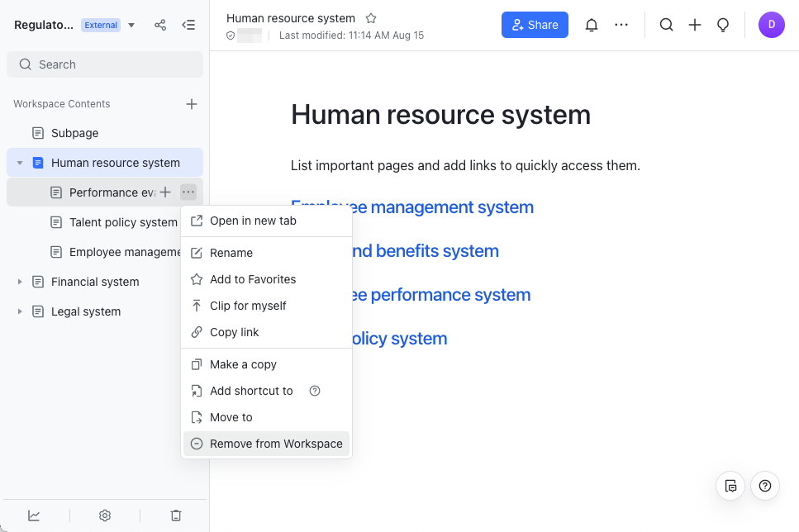This screenshot has width=799, height=532.
Task: Select Clip for myself option
Action: coord(267,306)
